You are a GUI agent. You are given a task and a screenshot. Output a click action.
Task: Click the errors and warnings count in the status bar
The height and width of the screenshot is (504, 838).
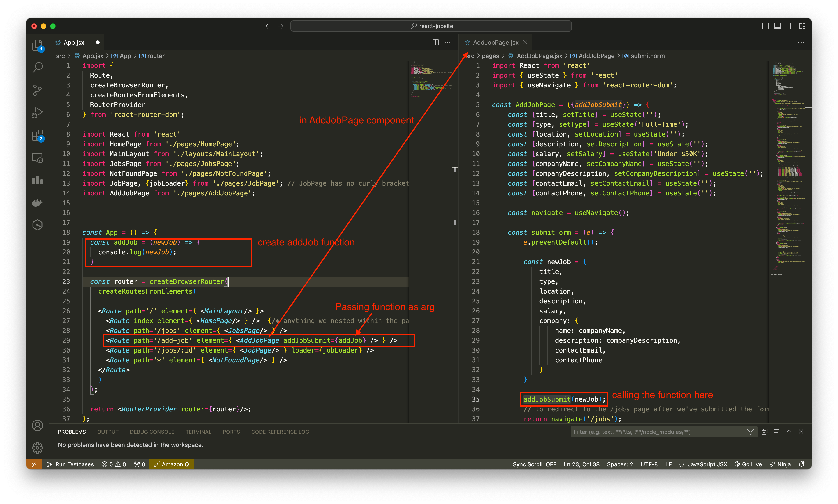tap(114, 464)
